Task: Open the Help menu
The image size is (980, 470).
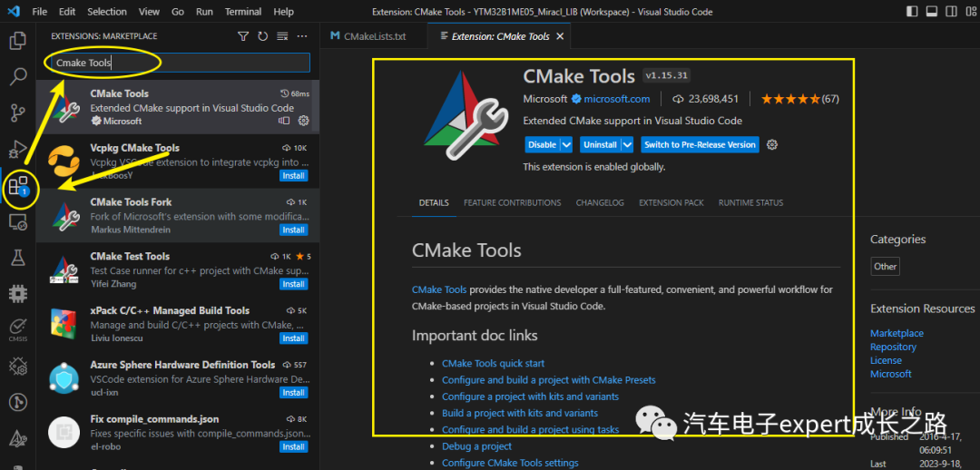Action: click(283, 12)
